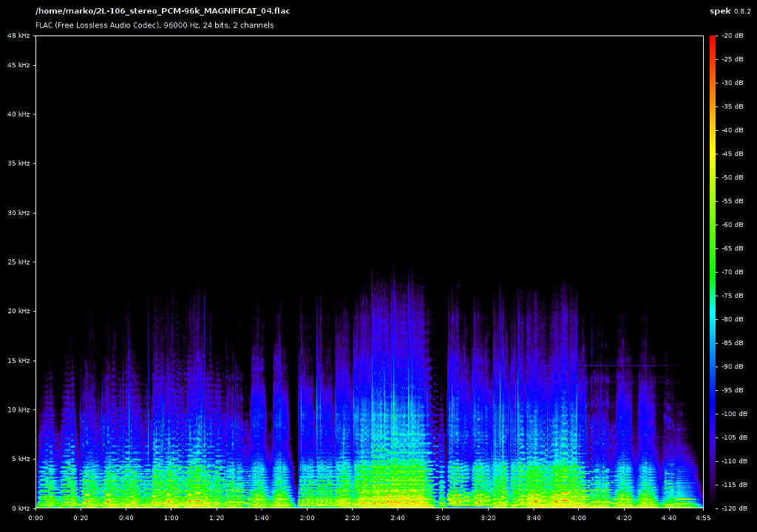
Task: Click the 15 kHz frequency axis label
Action: pyautogui.click(x=17, y=361)
